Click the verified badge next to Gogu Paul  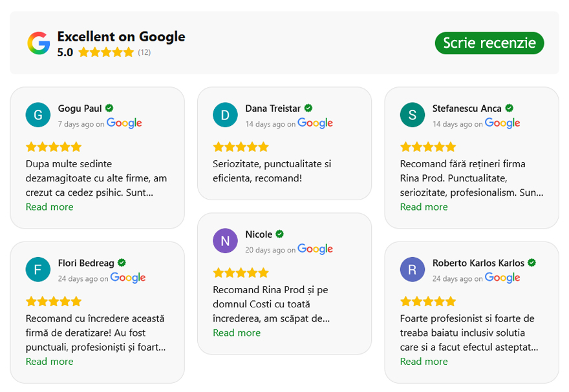(x=110, y=108)
